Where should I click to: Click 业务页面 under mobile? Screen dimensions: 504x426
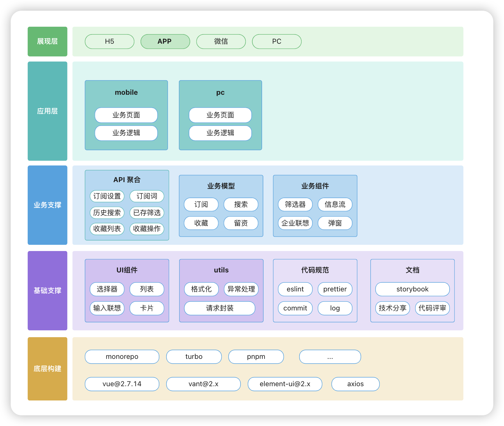(126, 115)
